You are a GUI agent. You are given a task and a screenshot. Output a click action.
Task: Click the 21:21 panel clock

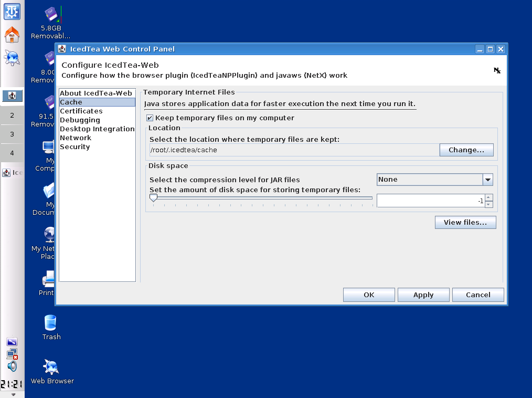[x=12, y=384]
